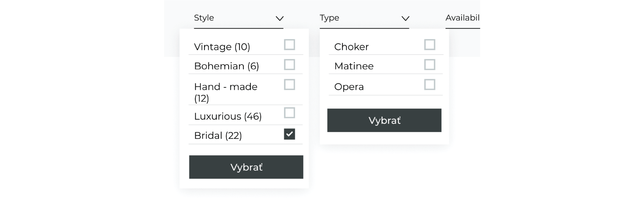The image size is (644, 219).
Task: Tick the Choker checkbox
Action: pos(430,45)
